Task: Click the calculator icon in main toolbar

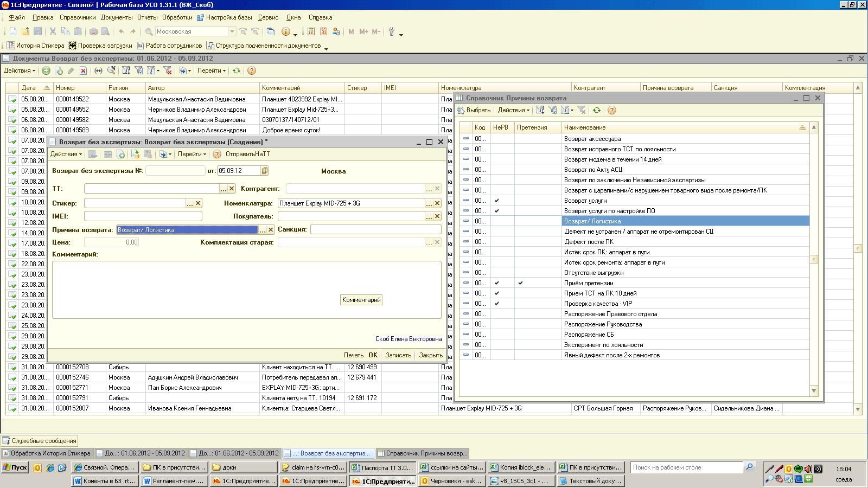Action: click(311, 31)
